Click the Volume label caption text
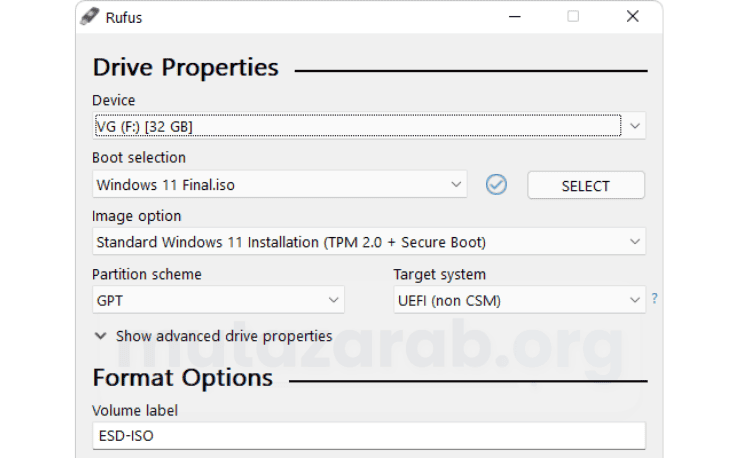The height and width of the screenshot is (458, 738). click(135, 410)
